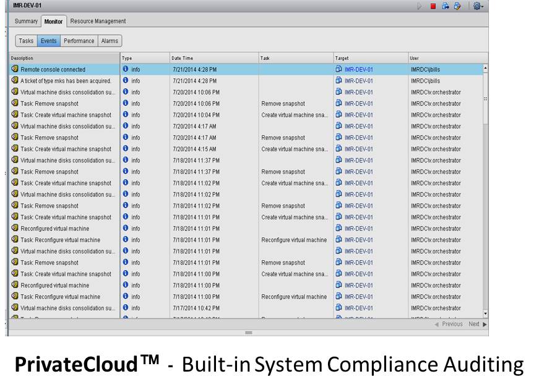This screenshot has height=392, width=539.
Task: Click VM target icon in 7/20/2014 4:15 AM row
Action: click(338, 148)
